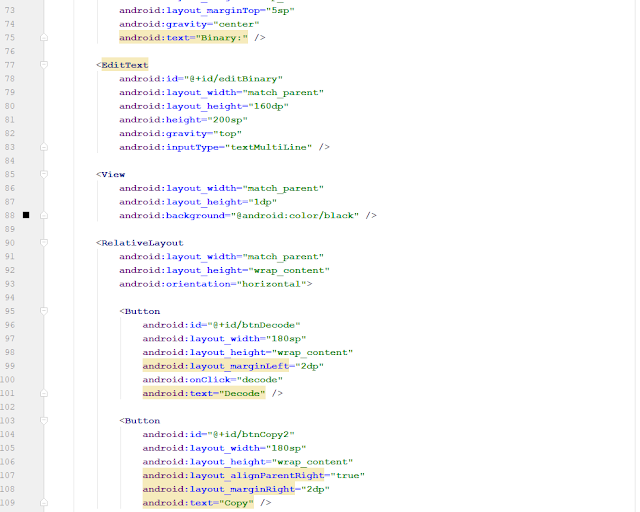
Task: Collapse the Button fold marker on line 95
Action: pos(44,311)
